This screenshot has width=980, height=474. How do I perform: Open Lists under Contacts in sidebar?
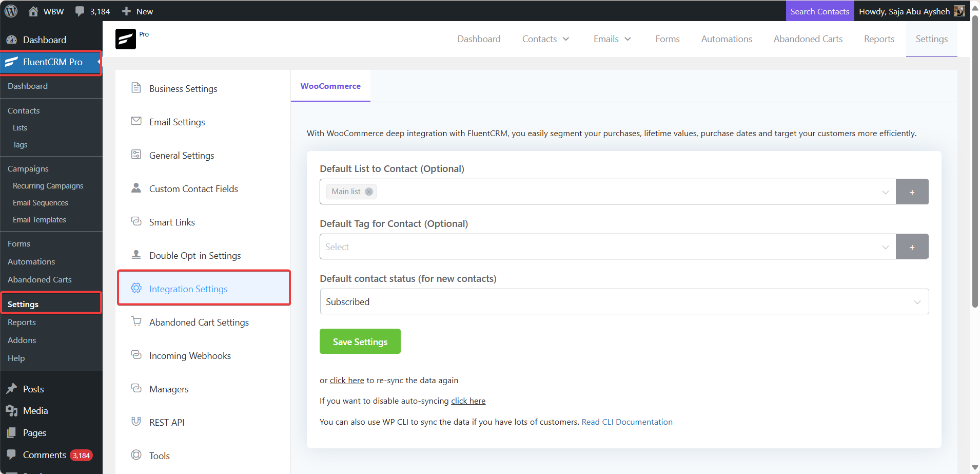point(20,127)
